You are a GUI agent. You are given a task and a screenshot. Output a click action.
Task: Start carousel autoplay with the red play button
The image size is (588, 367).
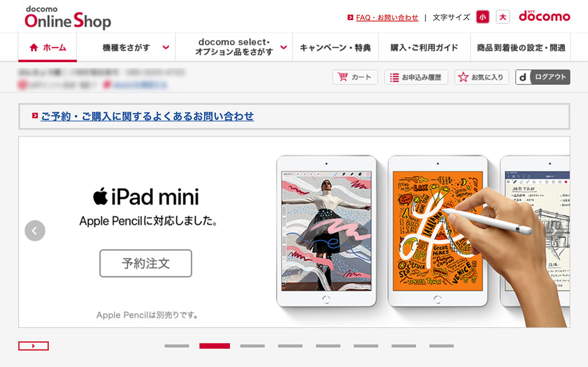coord(33,346)
